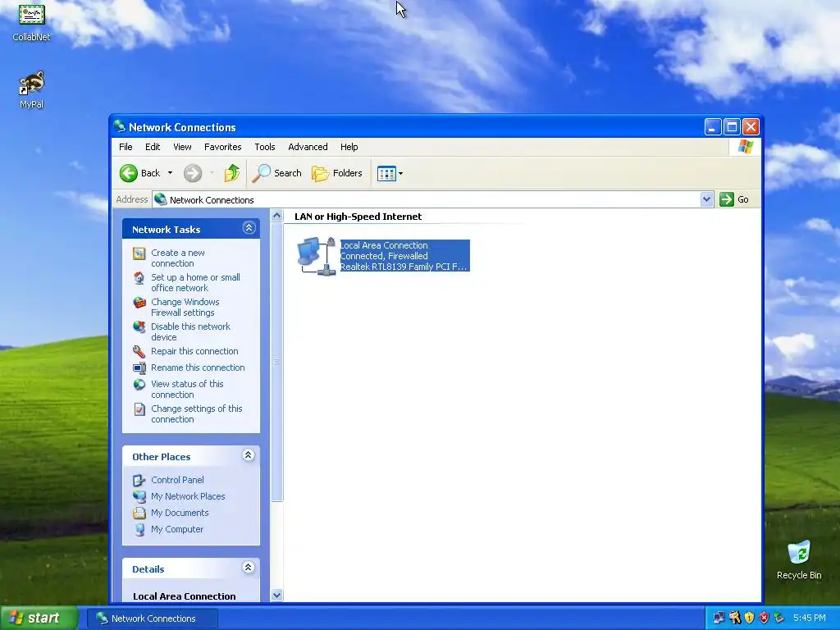
Task: Click the green Go button
Action: [734, 199]
